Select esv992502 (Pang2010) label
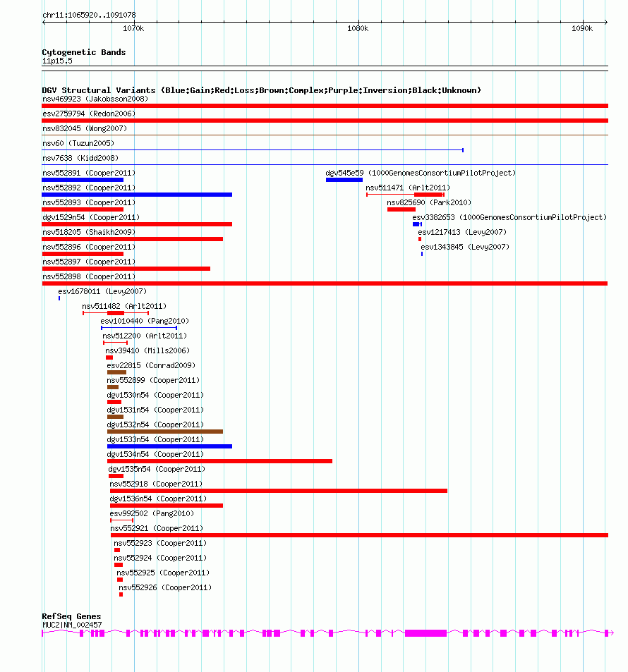The height and width of the screenshot is (672, 628). coord(152,513)
